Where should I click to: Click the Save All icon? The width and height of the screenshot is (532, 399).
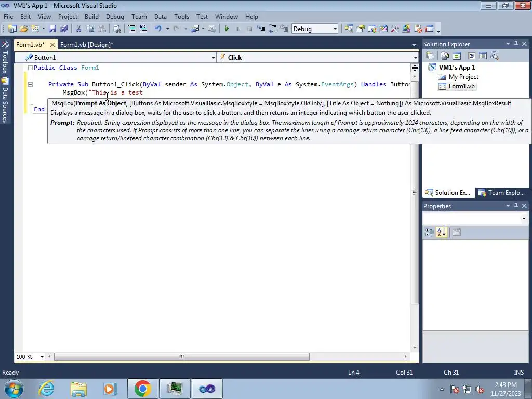pyautogui.click(x=64, y=29)
